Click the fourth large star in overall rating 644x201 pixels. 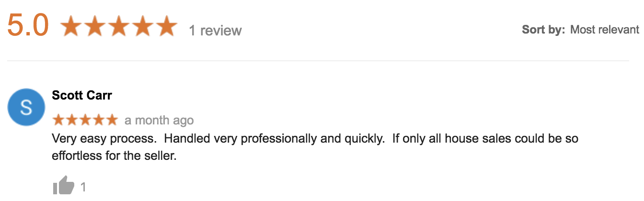(143, 26)
